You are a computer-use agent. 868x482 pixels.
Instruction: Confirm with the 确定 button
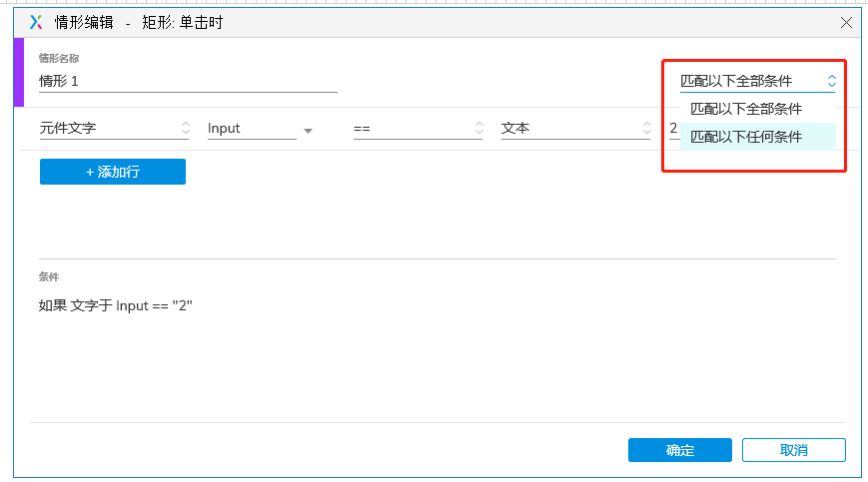pos(680,450)
